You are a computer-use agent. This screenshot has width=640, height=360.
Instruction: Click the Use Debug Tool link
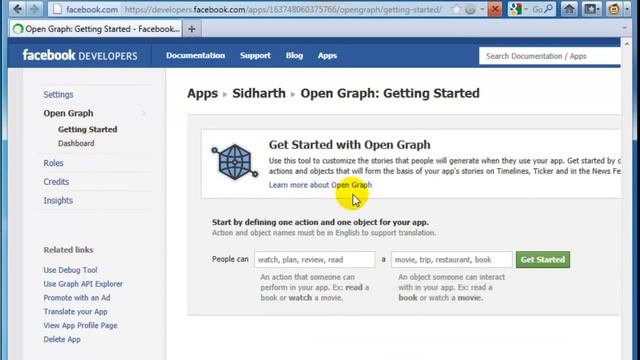coord(70,270)
